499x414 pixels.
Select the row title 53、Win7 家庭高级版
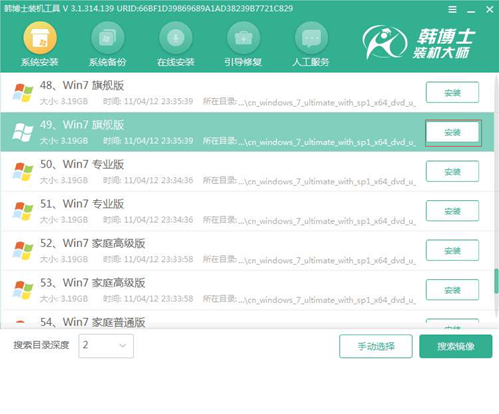pos(93,283)
